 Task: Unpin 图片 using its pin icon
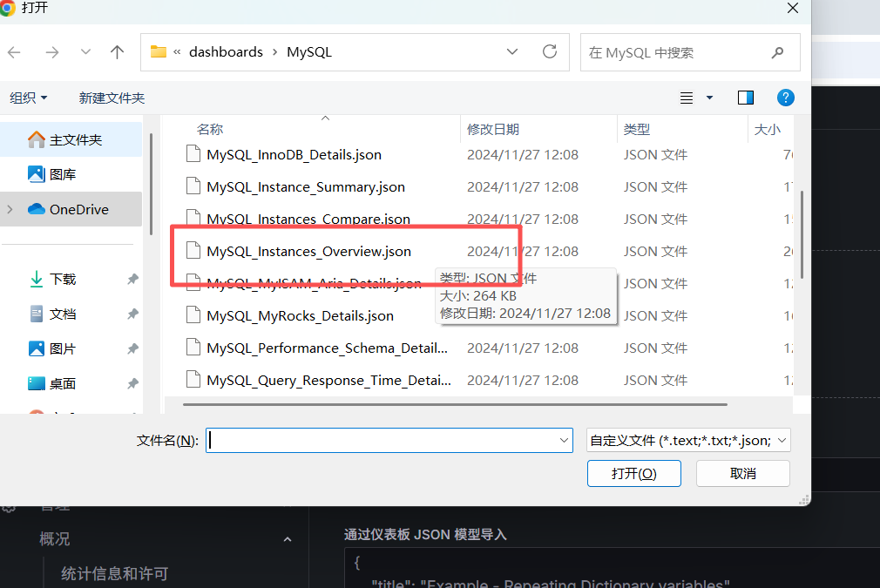(x=132, y=348)
